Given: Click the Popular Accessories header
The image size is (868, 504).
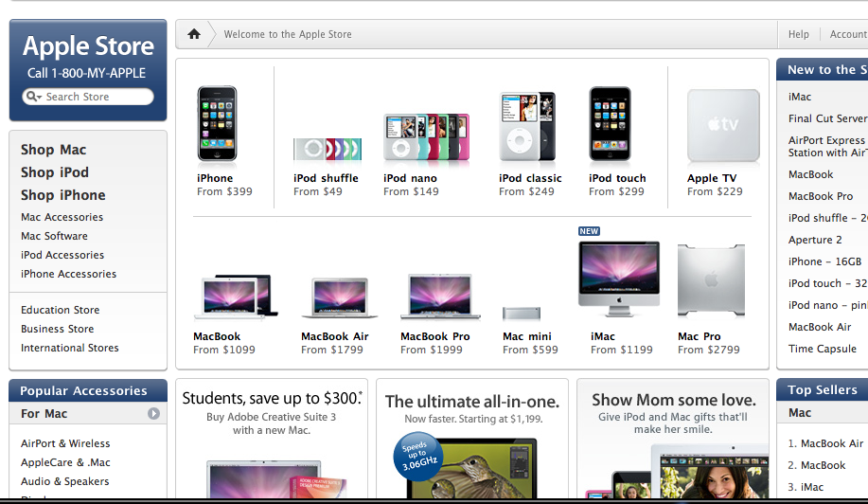Looking at the screenshot, I should [x=88, y=390].
